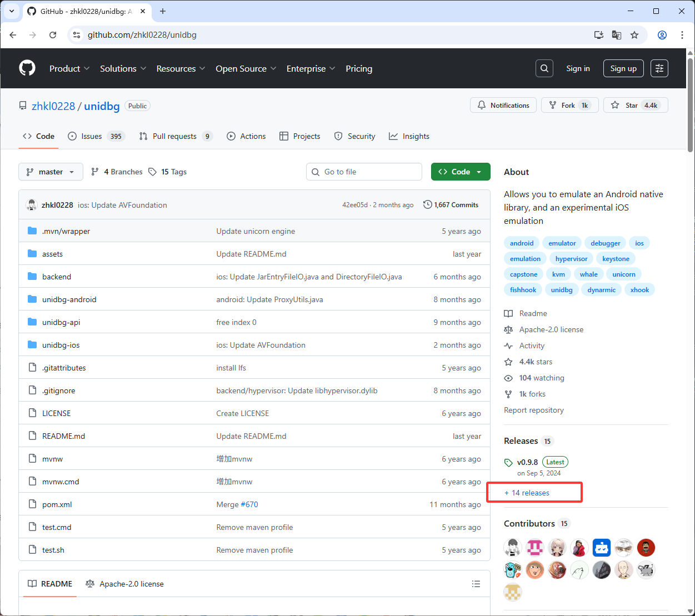Click the GitHub Octocat logo
695x616 pixels.
tap(27, 68)
